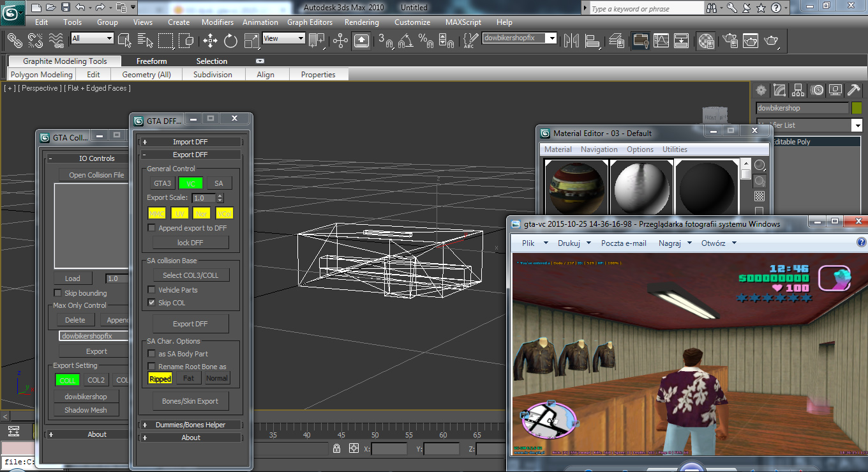Check the Rename Root Bone as option
This screenshot has width=868, height=472.
pyautogui.click(x=151, y=367)
